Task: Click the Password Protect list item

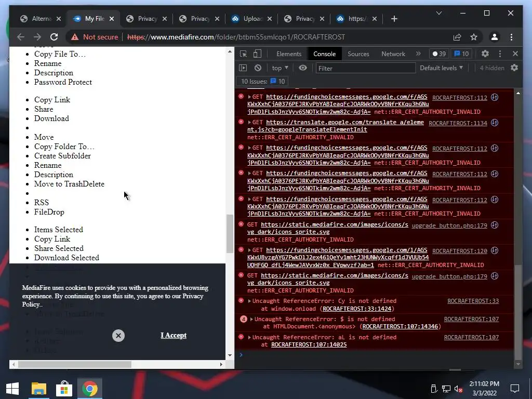Action: (63, 82)
